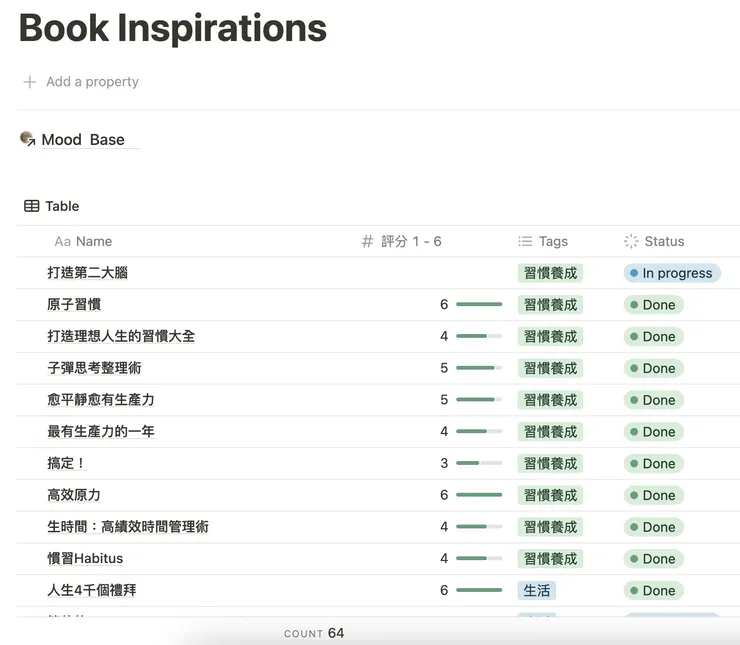
Task: Click the list icon in Tags header
Action: (x=525, y=241)
